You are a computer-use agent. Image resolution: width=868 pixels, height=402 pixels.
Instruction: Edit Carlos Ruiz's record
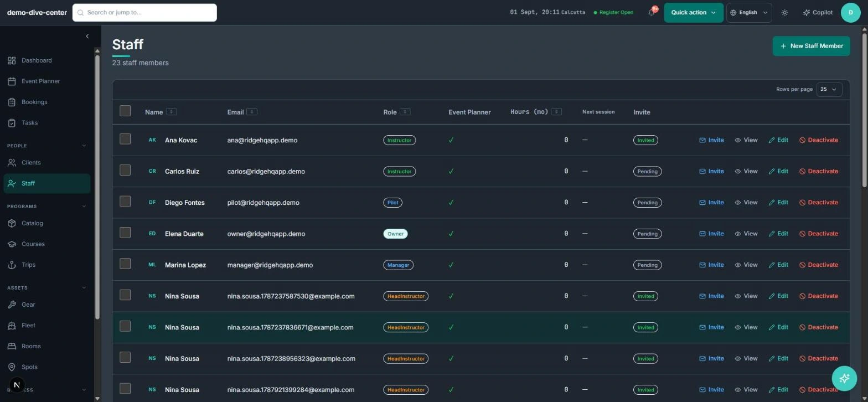[x=778, y=171]
